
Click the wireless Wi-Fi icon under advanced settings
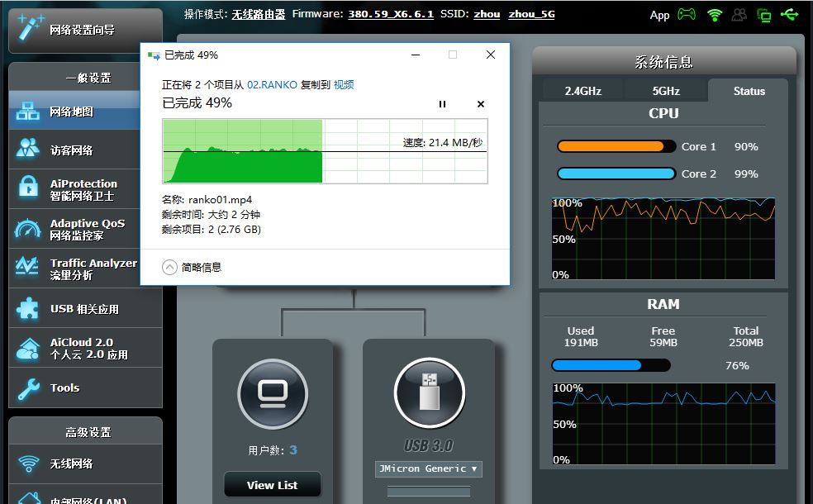tap(28, 463)
